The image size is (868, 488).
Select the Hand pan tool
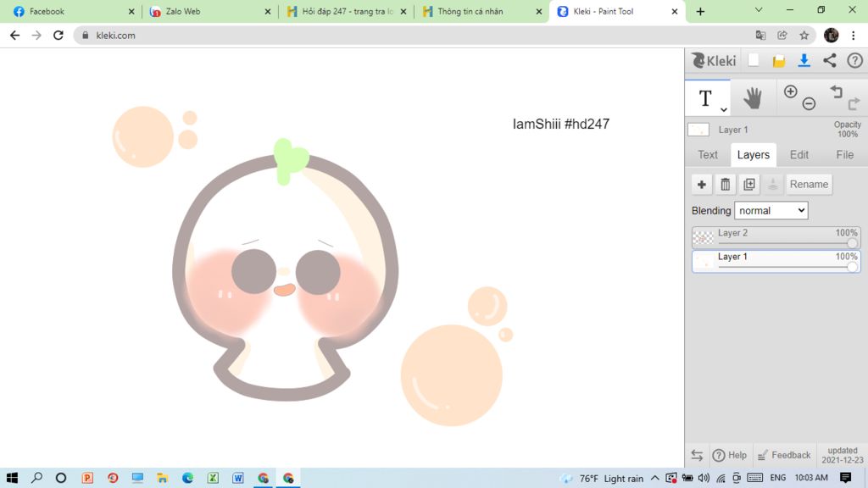[753, 98]
